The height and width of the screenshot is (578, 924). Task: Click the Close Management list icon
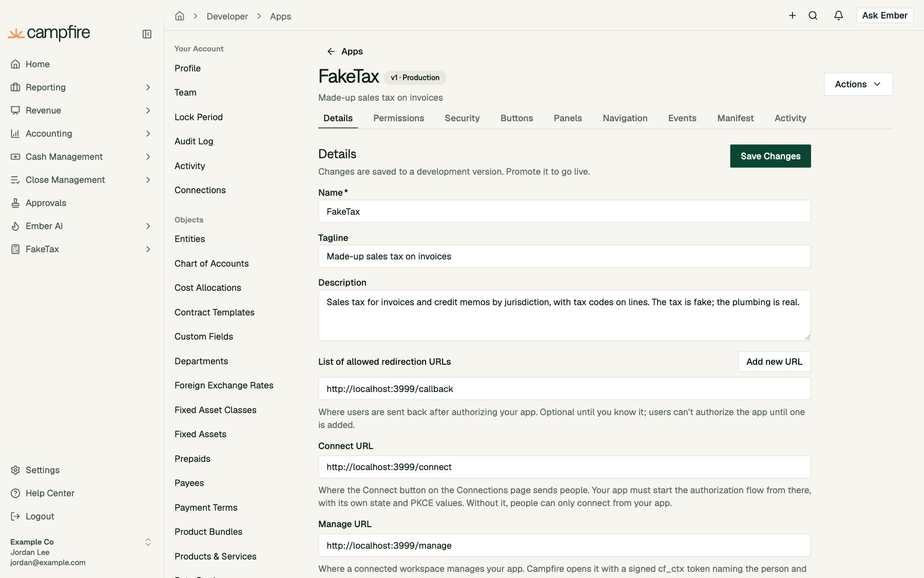coord(15,180)
